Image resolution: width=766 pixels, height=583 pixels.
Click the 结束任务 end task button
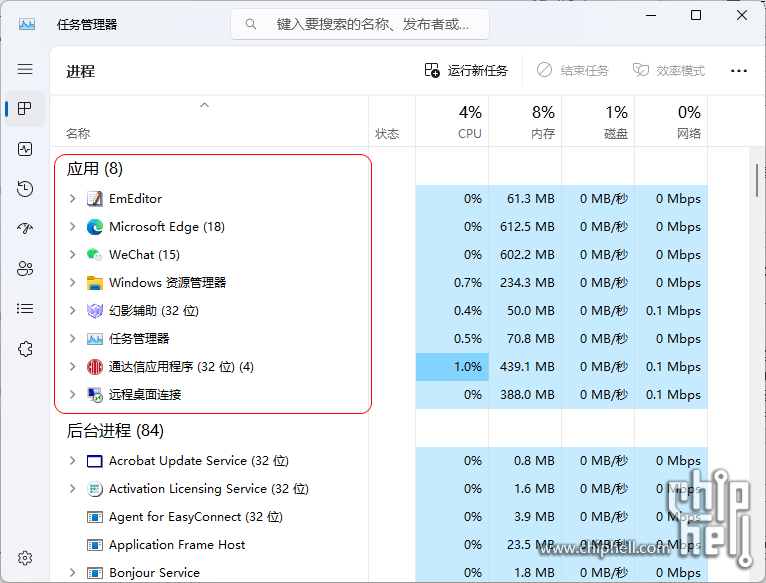point(573,71)
